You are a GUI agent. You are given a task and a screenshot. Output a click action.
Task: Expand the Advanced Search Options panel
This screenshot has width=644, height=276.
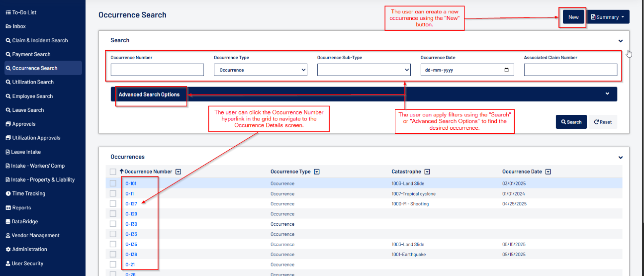coord(364,94)
